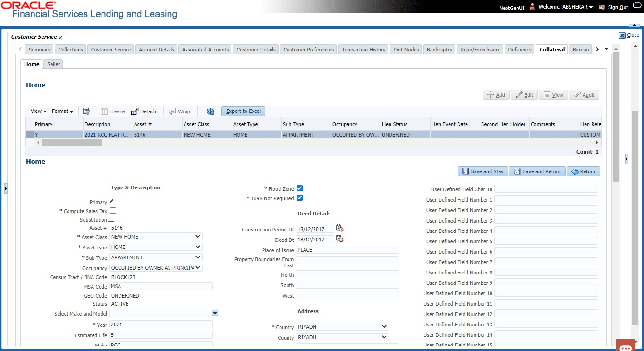Image resolution: width=644 pixels, height=351 pixels.
Task: Open the Account Details tab
Action: click(157, 50)
